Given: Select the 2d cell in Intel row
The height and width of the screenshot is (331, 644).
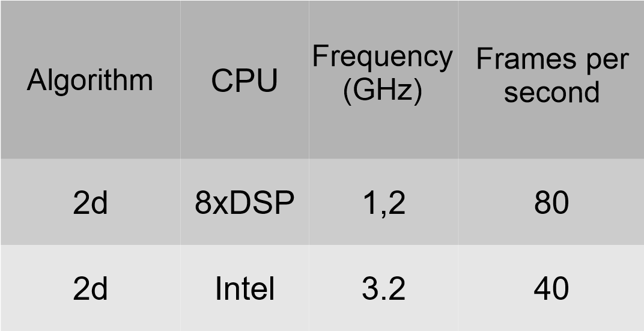Looking at the screenshot, I should [x=90, y=288].
